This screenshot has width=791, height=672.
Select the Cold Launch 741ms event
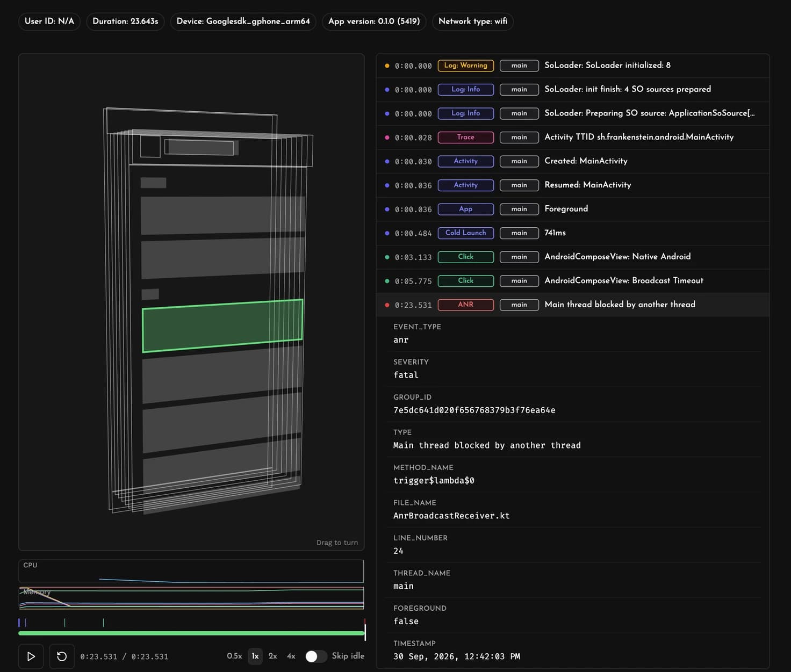573,233
